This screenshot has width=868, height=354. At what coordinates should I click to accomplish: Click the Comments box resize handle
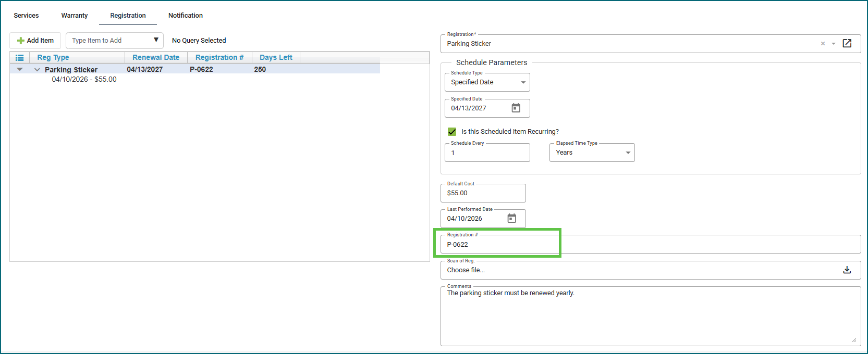pyautogui.click(x=854, y=340)
